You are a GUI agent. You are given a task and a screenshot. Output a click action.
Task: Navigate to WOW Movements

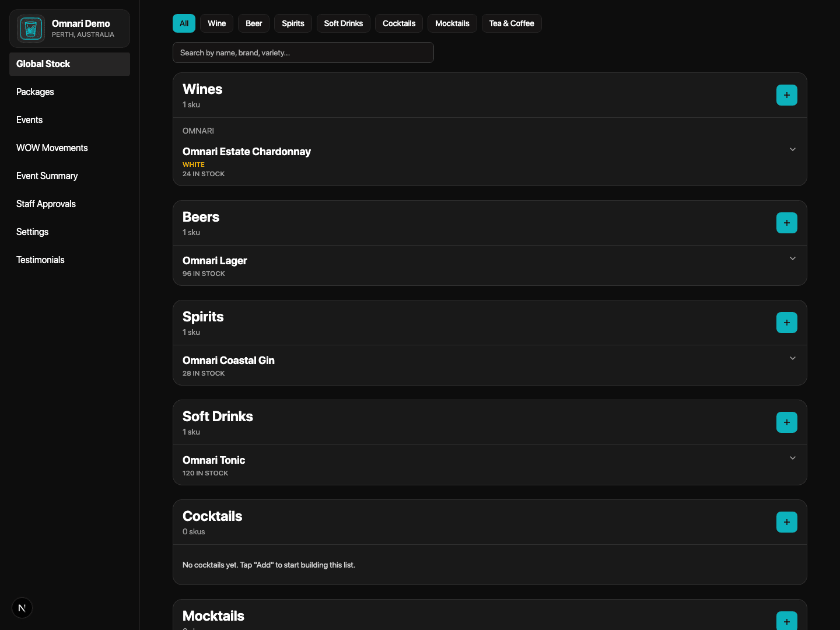click(x=52, y=148)
